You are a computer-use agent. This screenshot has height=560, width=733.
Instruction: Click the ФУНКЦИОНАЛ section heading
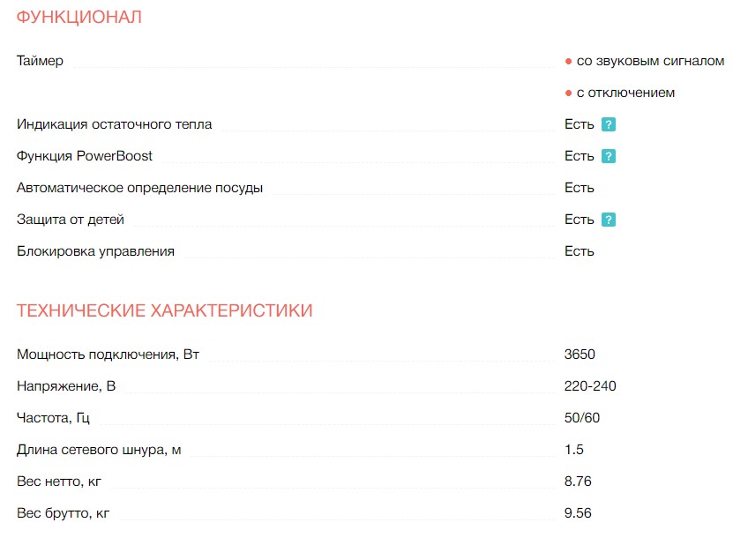pos(79,17)
